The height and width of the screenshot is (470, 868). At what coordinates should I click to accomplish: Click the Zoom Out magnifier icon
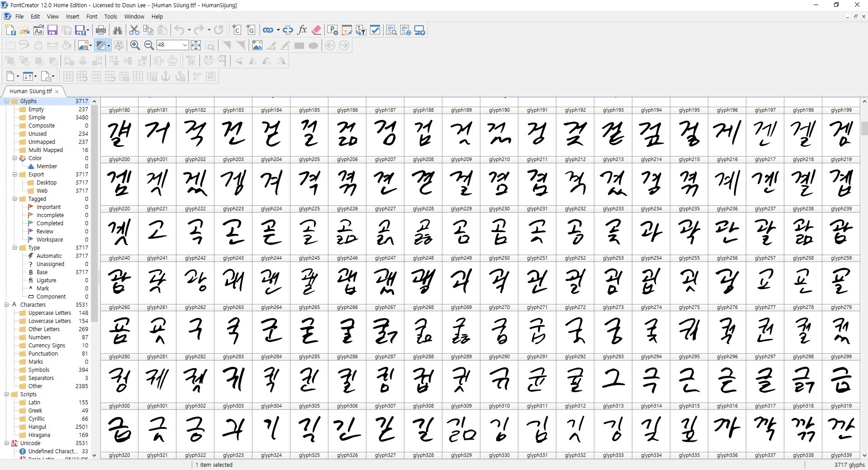pyautogui.click(x=149, y=45)
